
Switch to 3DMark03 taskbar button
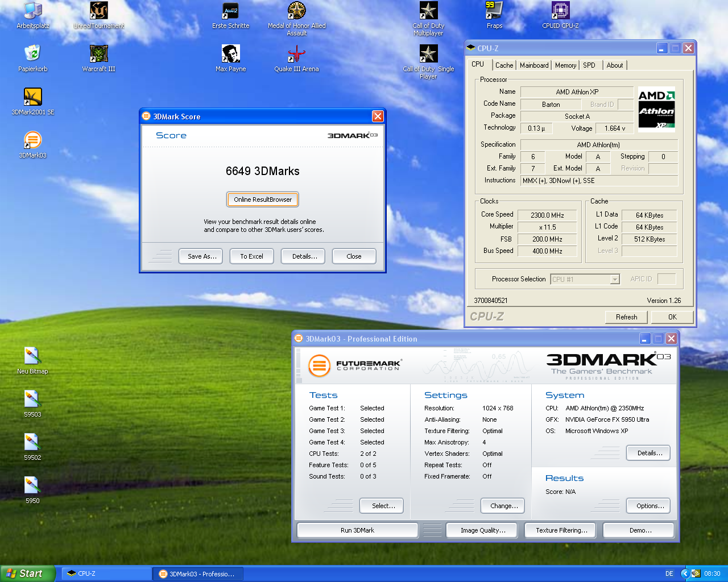pyautogui.click(x=198, y=574)
